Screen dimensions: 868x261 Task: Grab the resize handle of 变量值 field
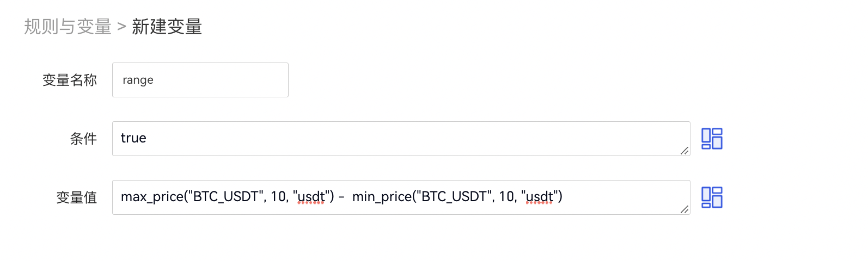click(684, 209)
